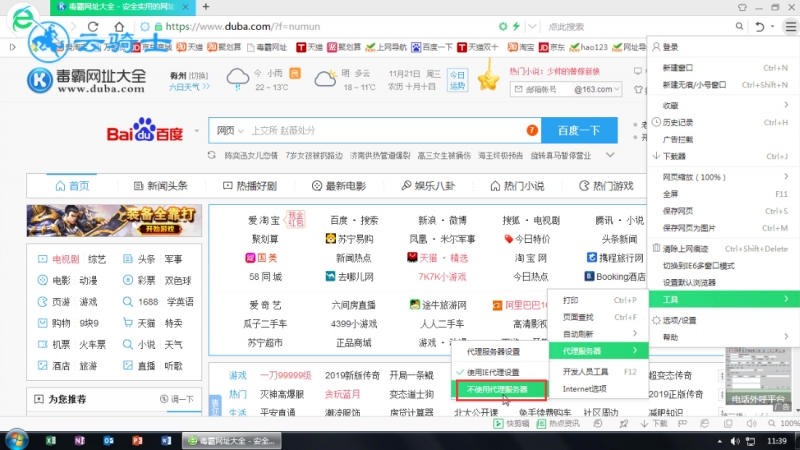Screen dimensions: 800x450
Task: Switch to the 最新电影 tab
Action: (339, 186)
